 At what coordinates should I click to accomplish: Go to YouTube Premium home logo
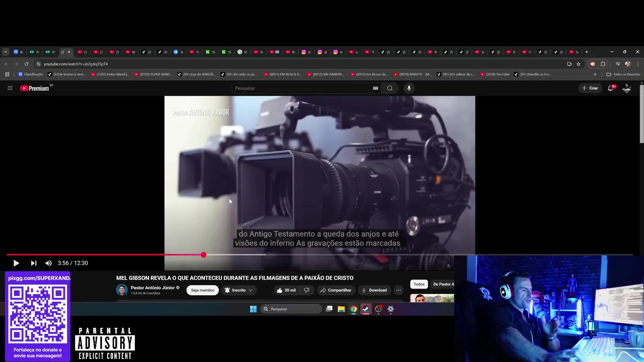[x=35, y=88]
